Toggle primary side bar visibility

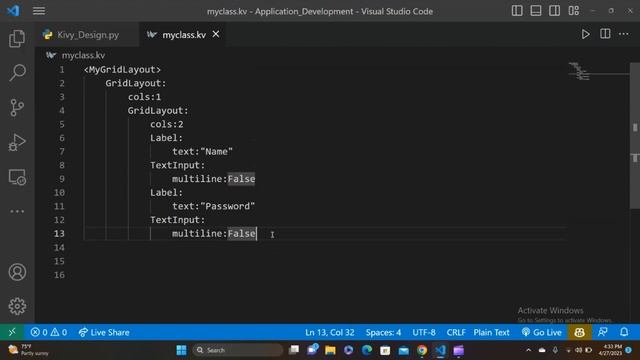tap(517, 11)
